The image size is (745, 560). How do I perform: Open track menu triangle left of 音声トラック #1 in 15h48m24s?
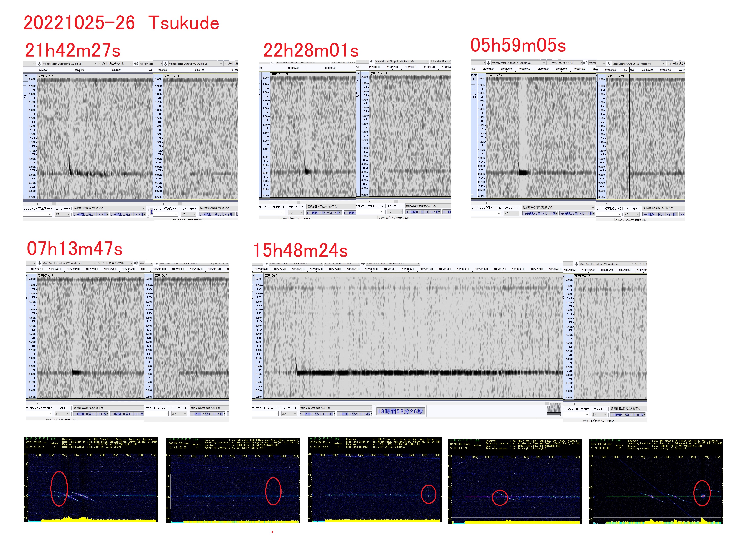[253, 276]
